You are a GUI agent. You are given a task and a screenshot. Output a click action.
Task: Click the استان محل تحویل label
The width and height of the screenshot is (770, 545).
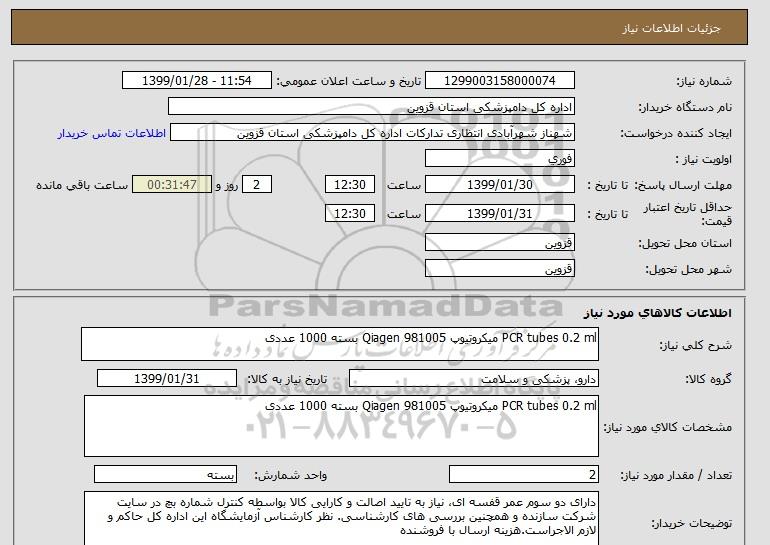pyautogui.click(x=685, y=243)
